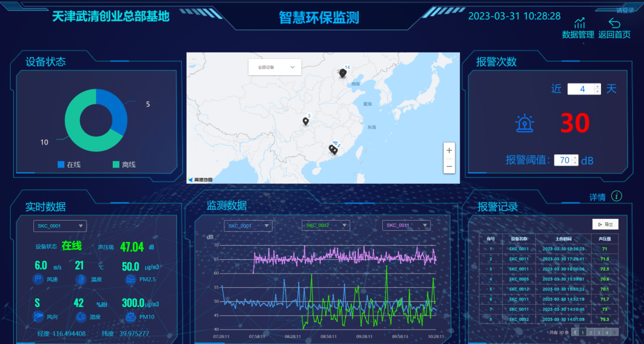Image resolution: width=644 pixels, height=344 pixels.
Task: Open the green SKC_0012 device dropdown
Action: click(326, 225)
